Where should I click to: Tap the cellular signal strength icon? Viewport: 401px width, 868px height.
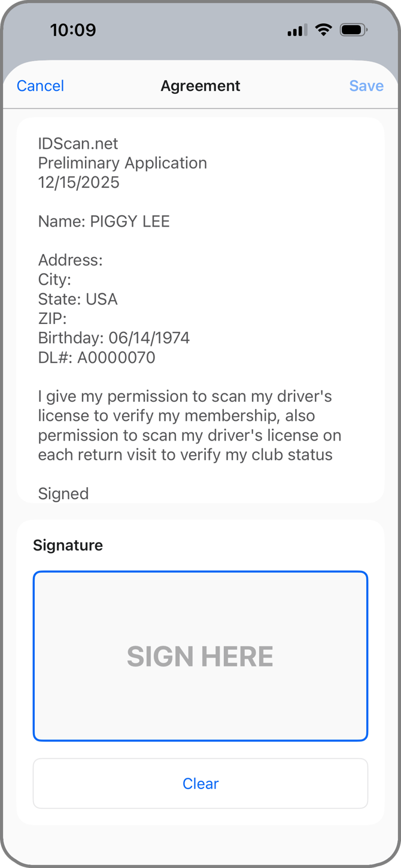[x=297, y=30]
